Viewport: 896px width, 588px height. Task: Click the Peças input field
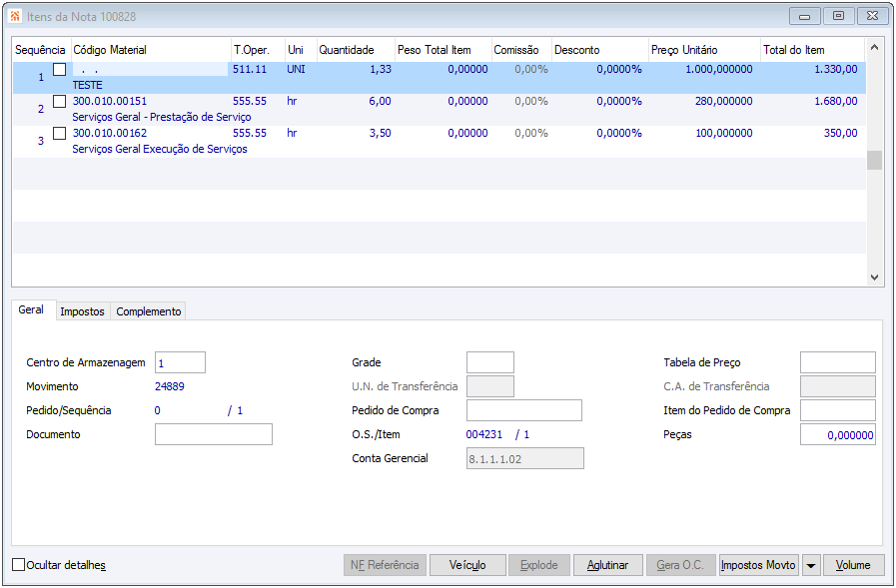pyautogui.click(x=838, y=434)
